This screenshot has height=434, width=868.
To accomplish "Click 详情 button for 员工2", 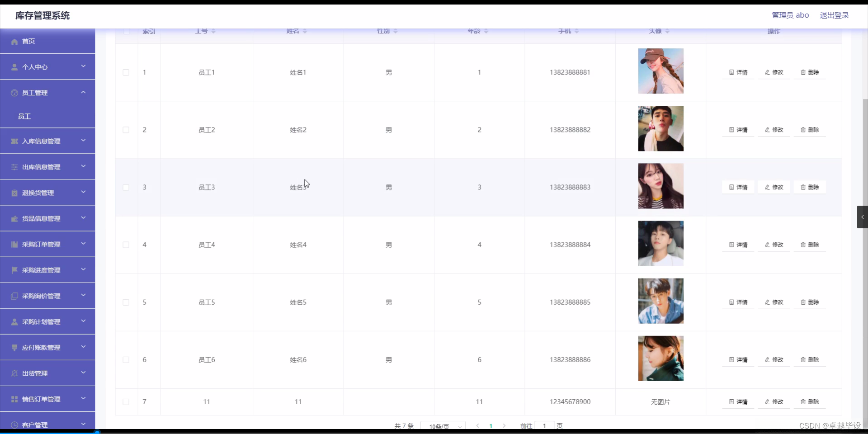I will (x=738, y=129).
